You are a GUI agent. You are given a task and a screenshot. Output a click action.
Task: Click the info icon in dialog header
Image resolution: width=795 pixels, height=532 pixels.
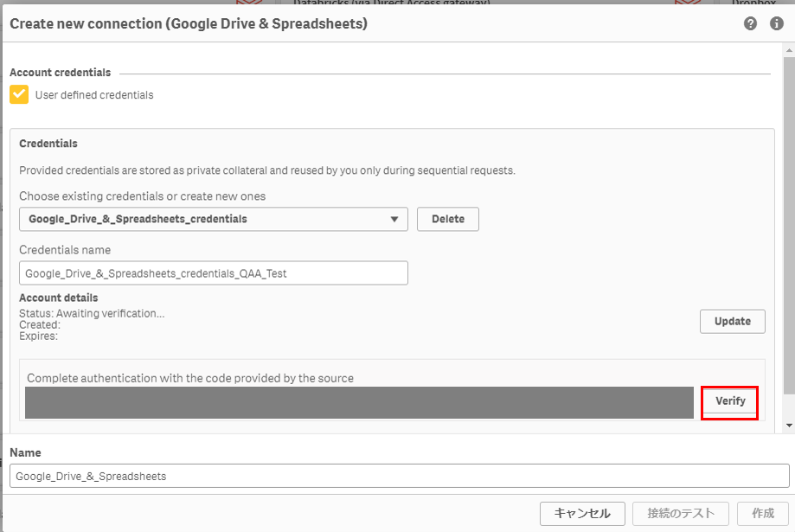(776, 24)
